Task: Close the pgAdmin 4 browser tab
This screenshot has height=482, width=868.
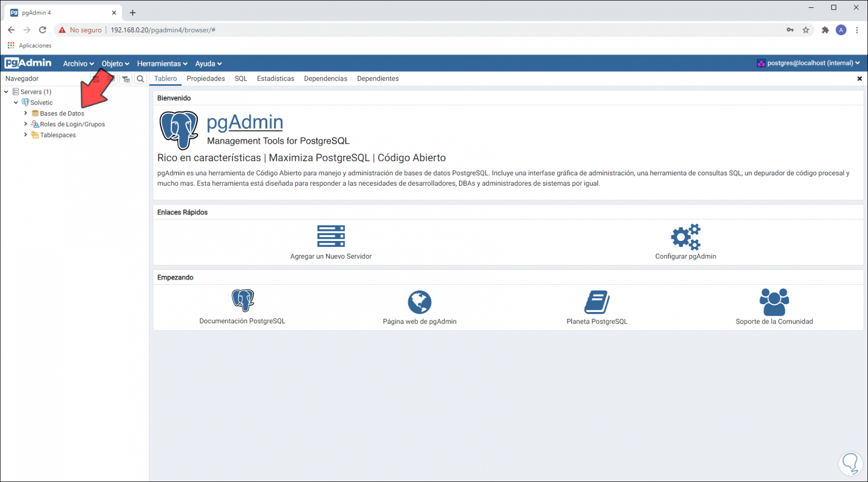Action: pos(114,13)
